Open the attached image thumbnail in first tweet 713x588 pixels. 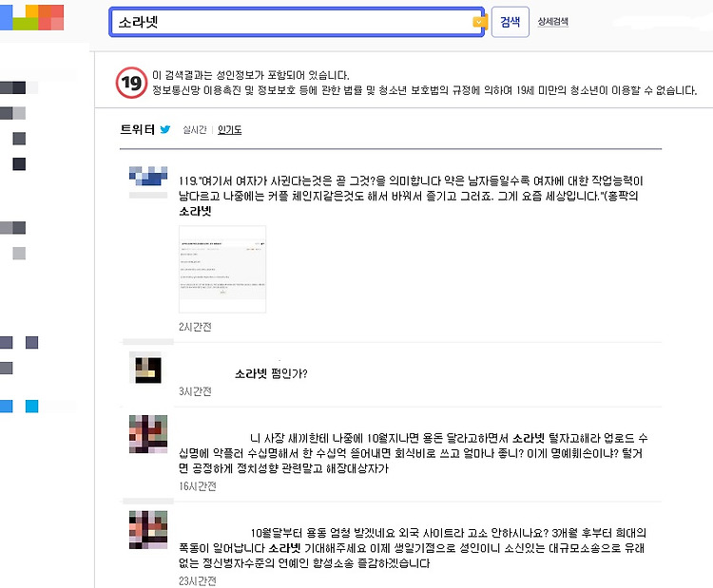pyautogui.click(x=222, y=269)
